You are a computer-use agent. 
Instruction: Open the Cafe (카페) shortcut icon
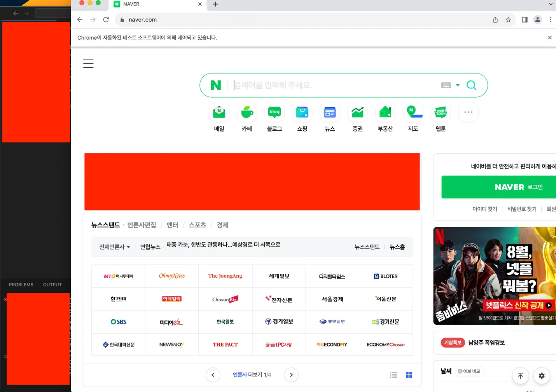pyautogui.click(x=247, y=112)
